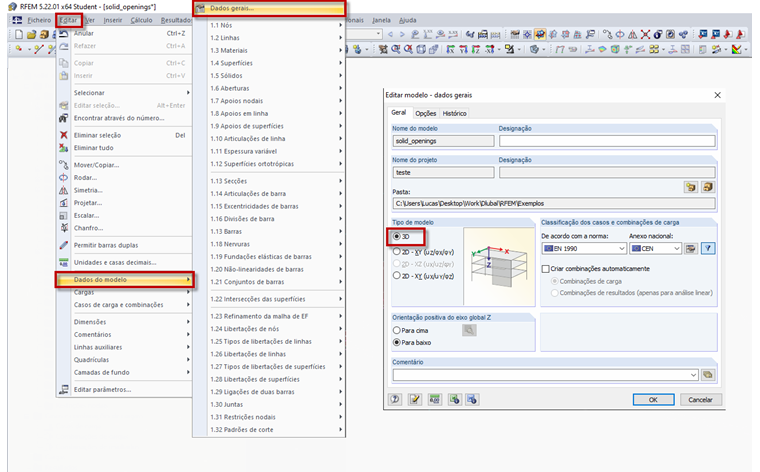Open the Ficheiro menu
Image resolution: width=760 pixels, height=472 pixels.
pos(39,20)
